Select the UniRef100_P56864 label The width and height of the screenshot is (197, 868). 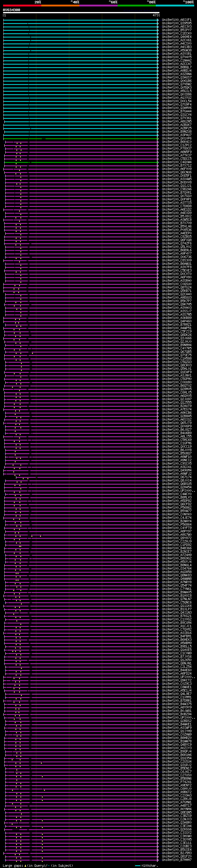click(x=176, y=525)
